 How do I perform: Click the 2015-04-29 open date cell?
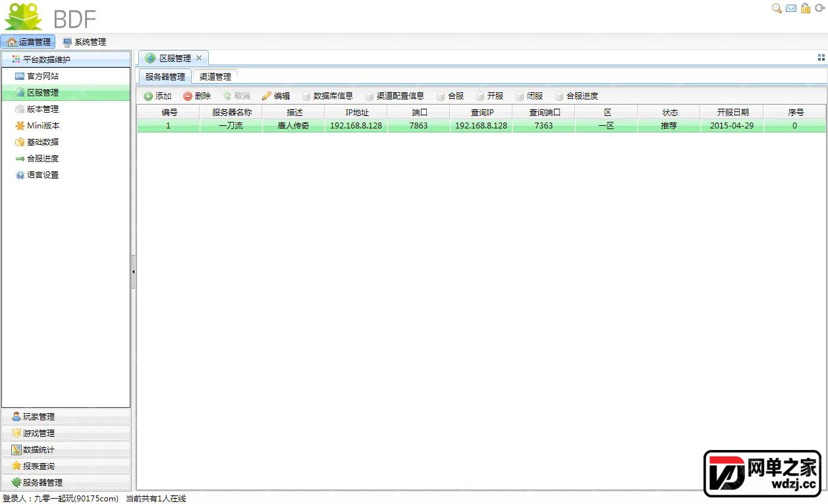pyautogui.click(x=732, y=126)
